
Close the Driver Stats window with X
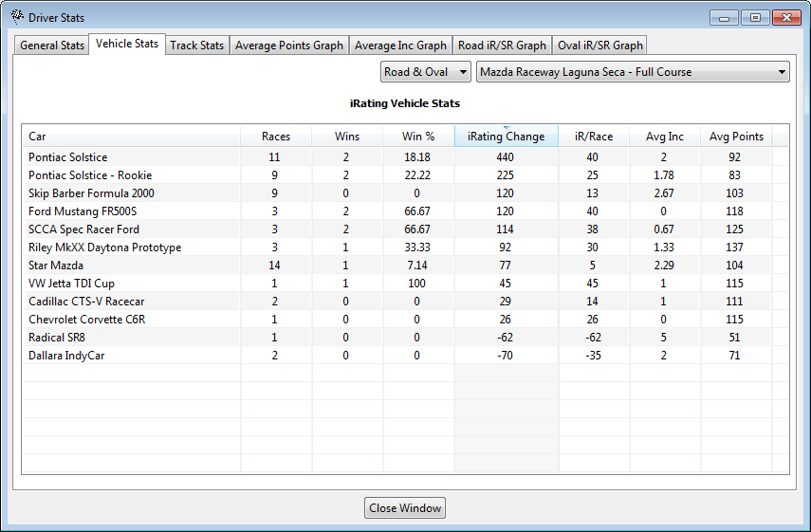point(786,18)
